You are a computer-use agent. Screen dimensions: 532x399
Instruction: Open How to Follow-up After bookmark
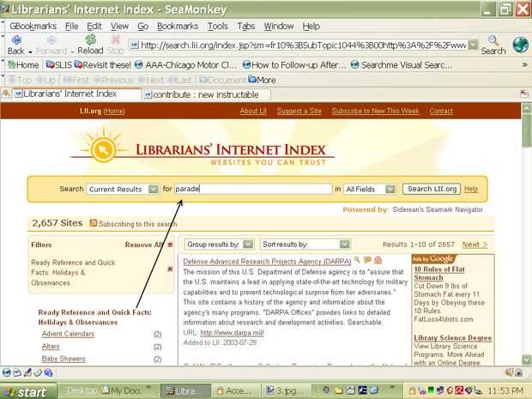coord(294,65)
